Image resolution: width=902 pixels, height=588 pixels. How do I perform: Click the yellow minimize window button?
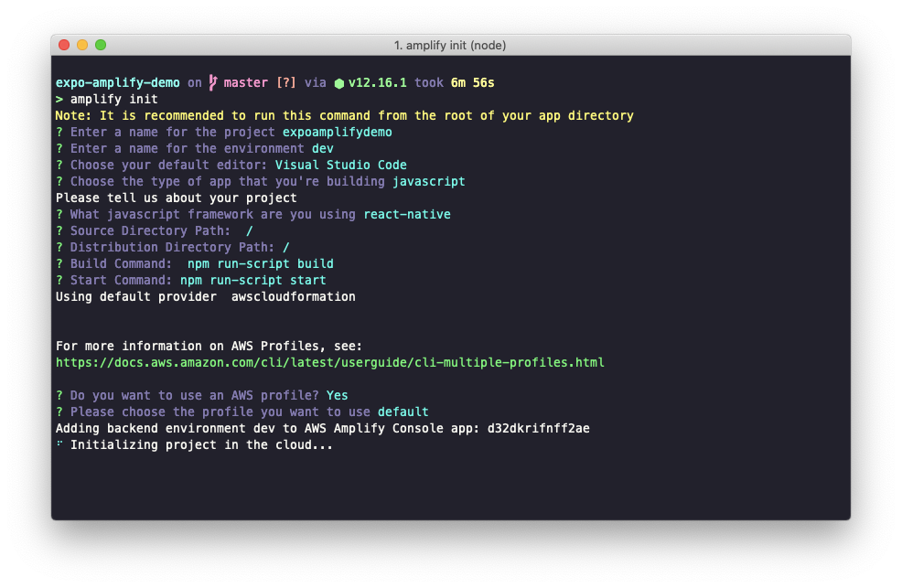[x=82, y=45]
